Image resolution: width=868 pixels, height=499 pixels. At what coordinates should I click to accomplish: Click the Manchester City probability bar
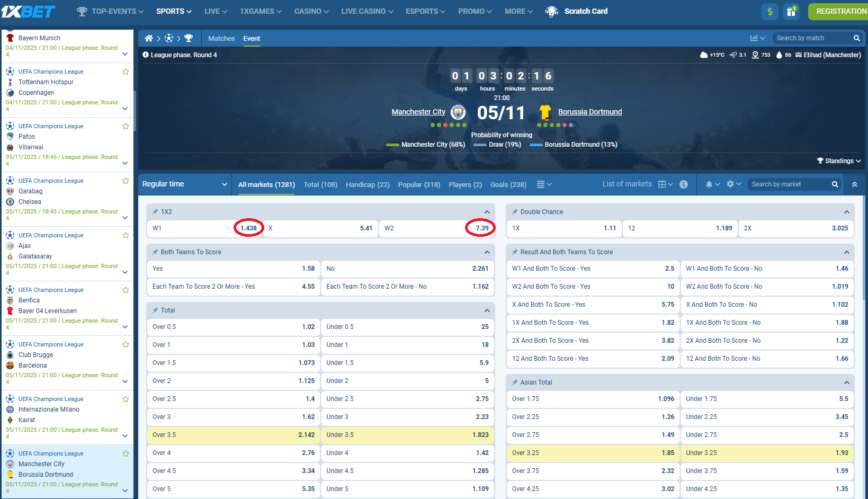point(392,144)
